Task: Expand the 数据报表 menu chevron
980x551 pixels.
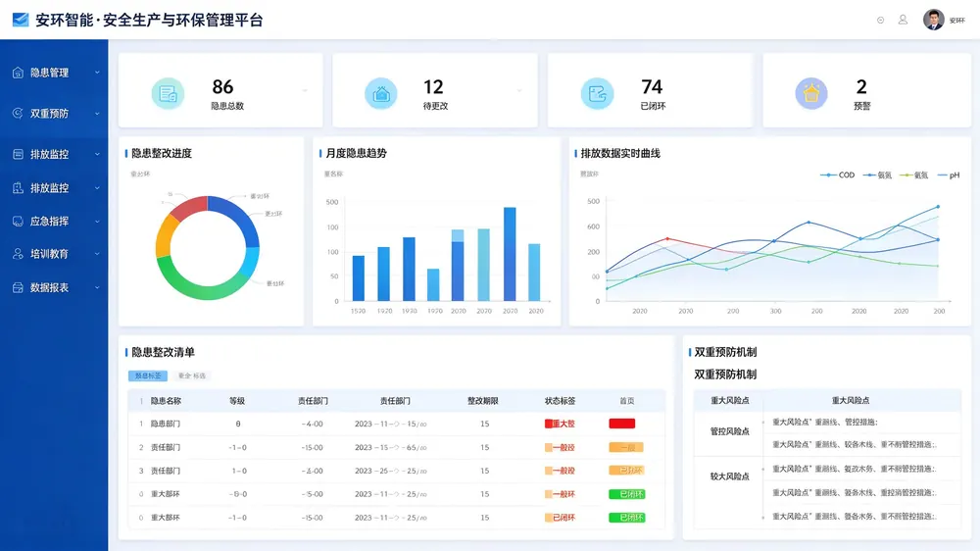Action: tap(97, 287)
